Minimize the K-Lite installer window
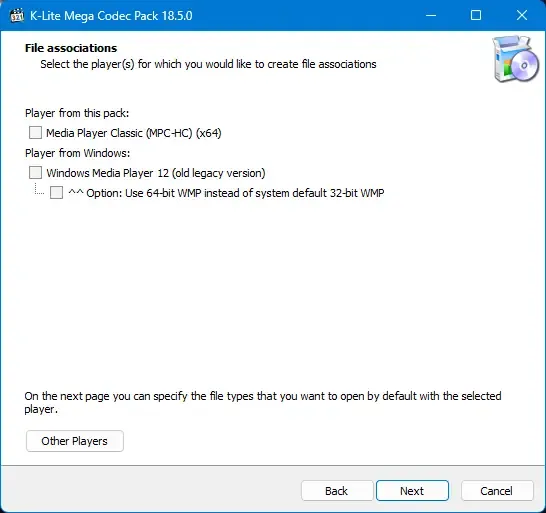546x513 pixels. 431,15
